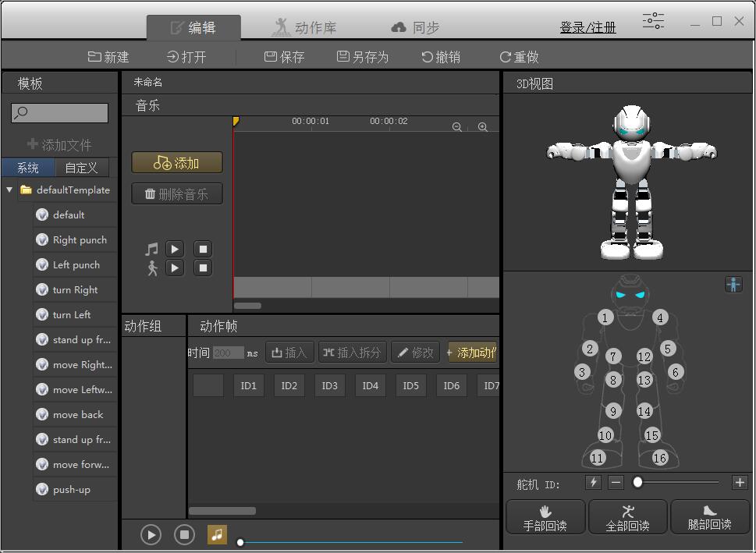Open the 登录/注册 link
Image resolution: width=756 pixels, height=553 pixels.
tap(587, 27)
